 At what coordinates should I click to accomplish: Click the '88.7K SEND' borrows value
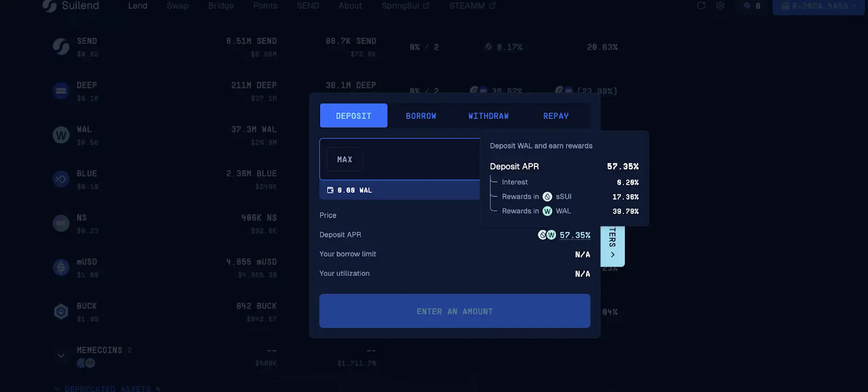pos(350,41)
